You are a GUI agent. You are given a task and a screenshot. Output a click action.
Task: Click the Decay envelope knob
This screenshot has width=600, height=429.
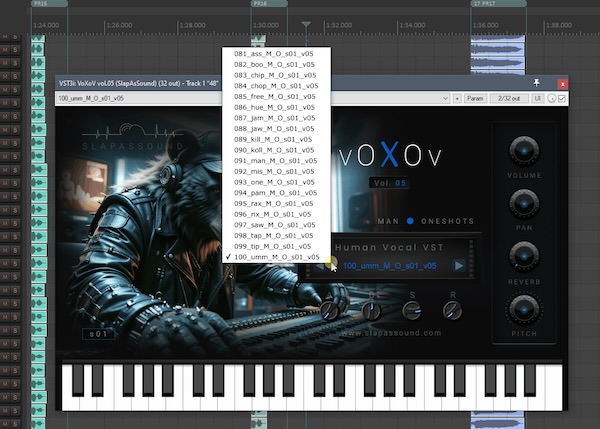tap(371, 310)
